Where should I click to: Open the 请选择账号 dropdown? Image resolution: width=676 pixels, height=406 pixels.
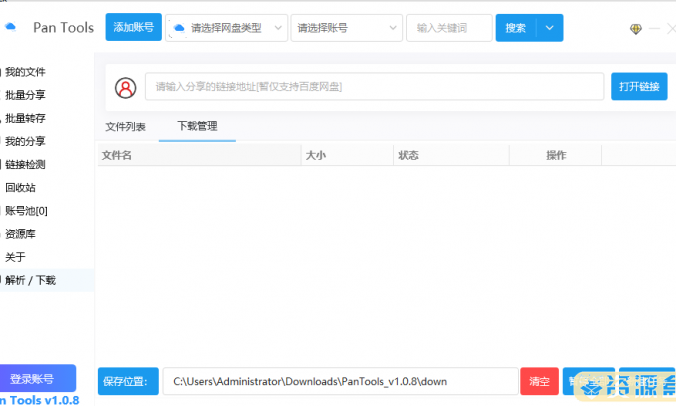[347, 28]
